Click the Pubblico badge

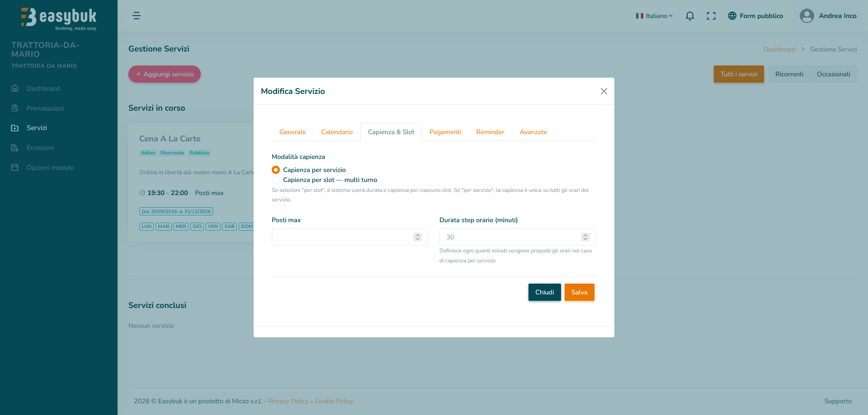pos(199,153)
